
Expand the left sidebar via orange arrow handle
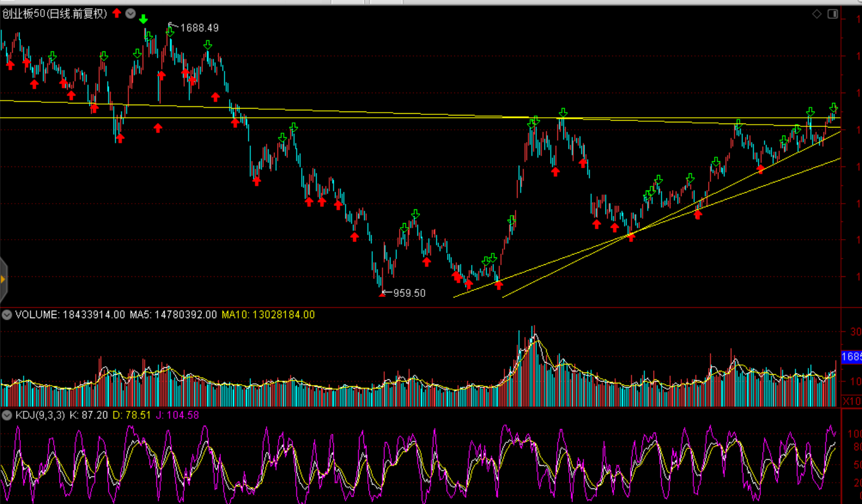pyautogui.click(x=3, y=279)
